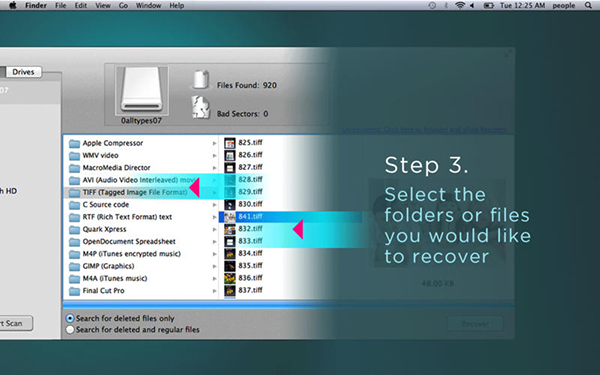This screenshot has height=375, width=600.
Task: Click the OpenDocument Spreadsheet folder icon
Action: 74,242
